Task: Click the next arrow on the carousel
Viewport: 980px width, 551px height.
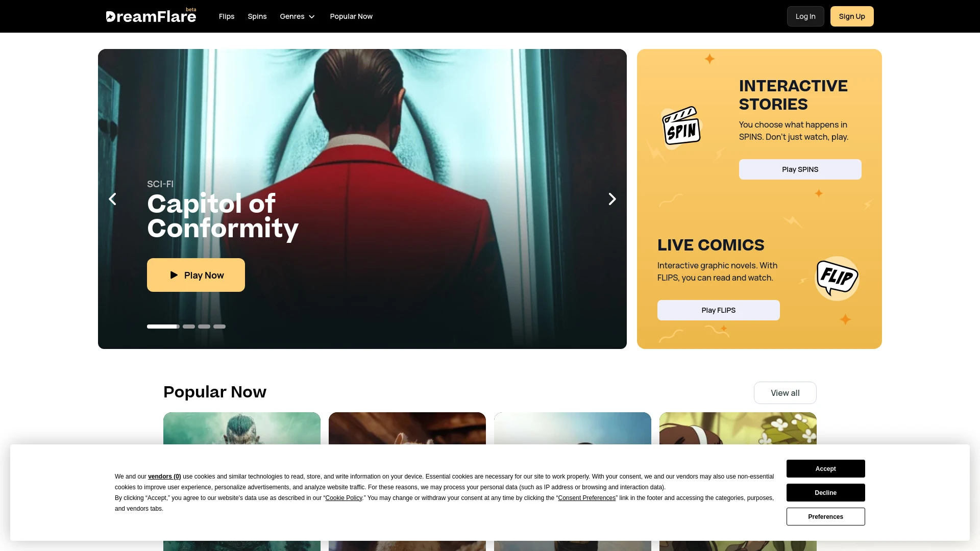Action: [612, 199]
